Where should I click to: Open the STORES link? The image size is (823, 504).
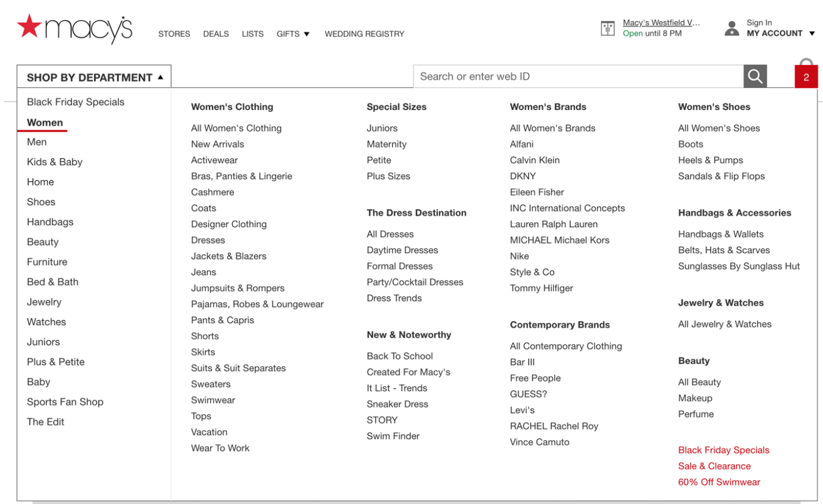(x=174, y=34)
